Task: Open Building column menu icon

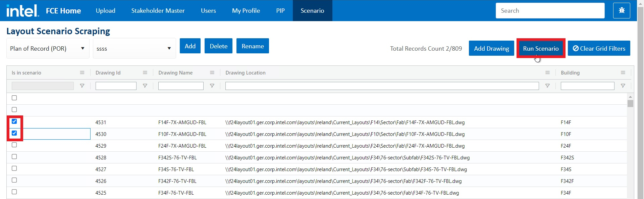Action: (623, 72)
